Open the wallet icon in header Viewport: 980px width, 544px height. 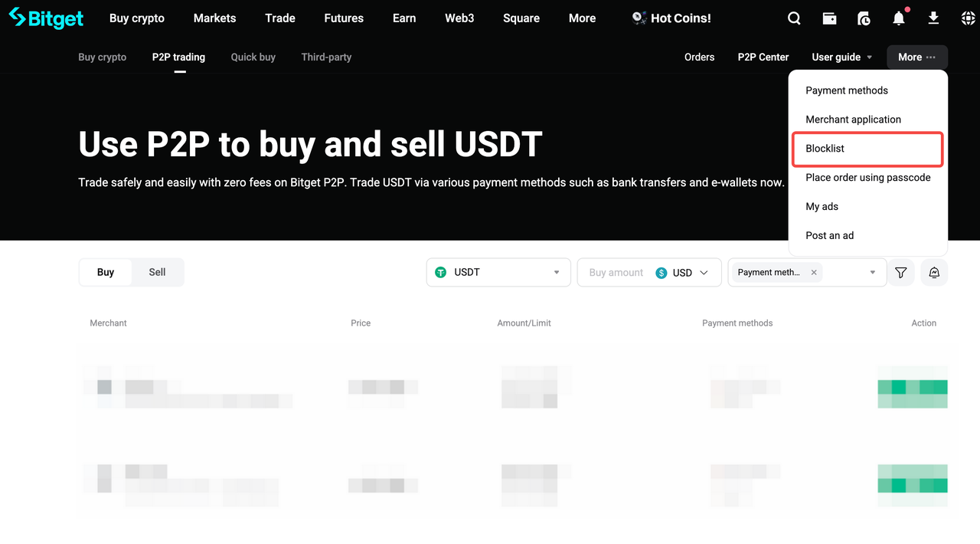pyautogui.click(x=829, y=18)
